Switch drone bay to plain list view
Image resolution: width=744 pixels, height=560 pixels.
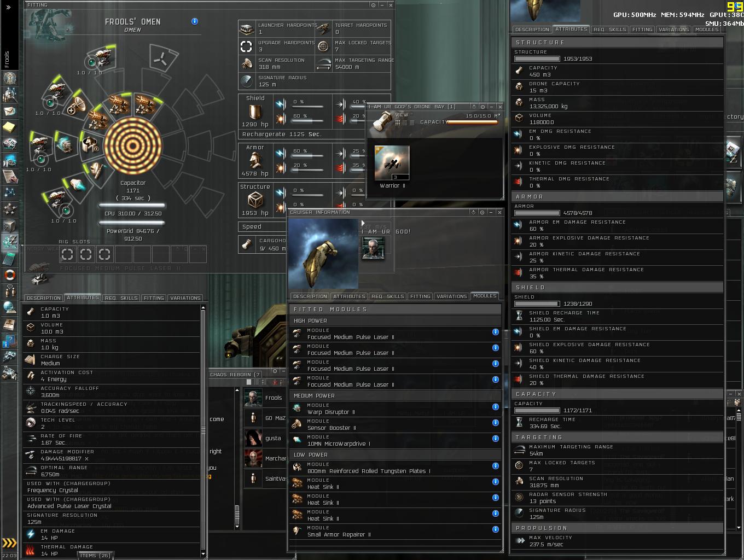[412, 122]
